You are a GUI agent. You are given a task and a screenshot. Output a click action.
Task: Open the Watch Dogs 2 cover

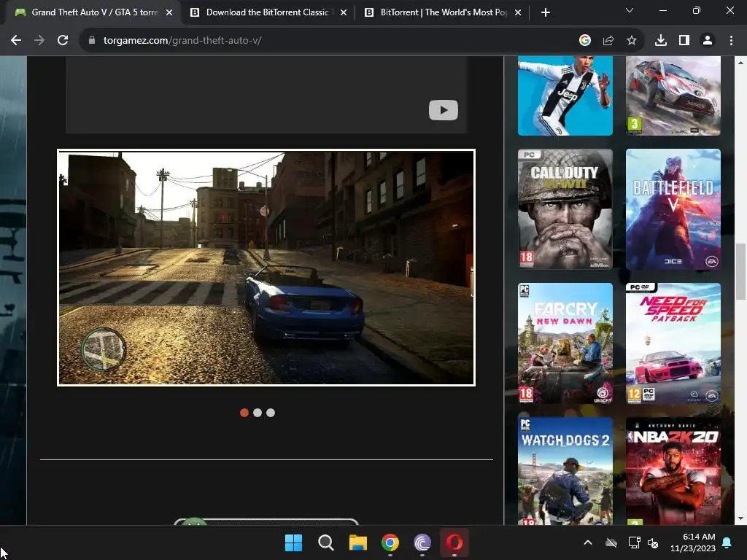coord(565,471)
